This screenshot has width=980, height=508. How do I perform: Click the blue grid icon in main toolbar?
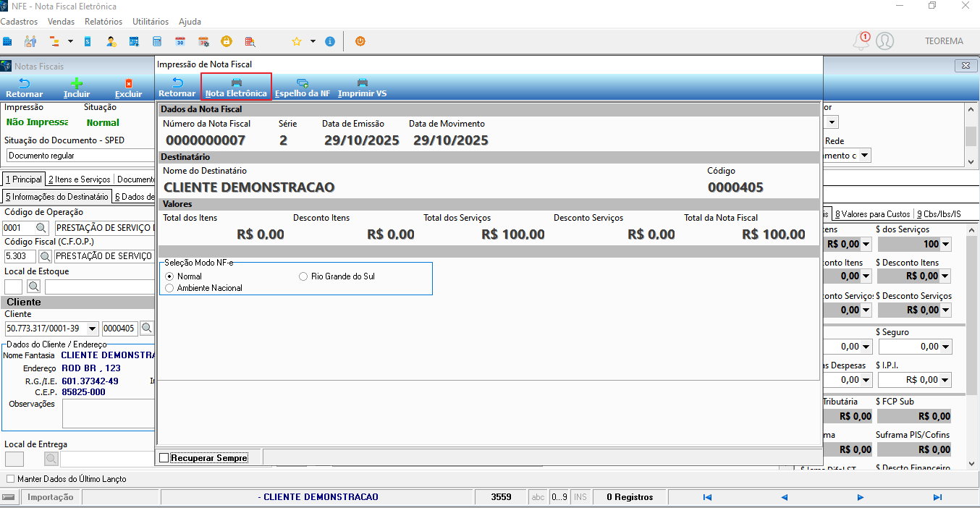click(x=7, y=41)
